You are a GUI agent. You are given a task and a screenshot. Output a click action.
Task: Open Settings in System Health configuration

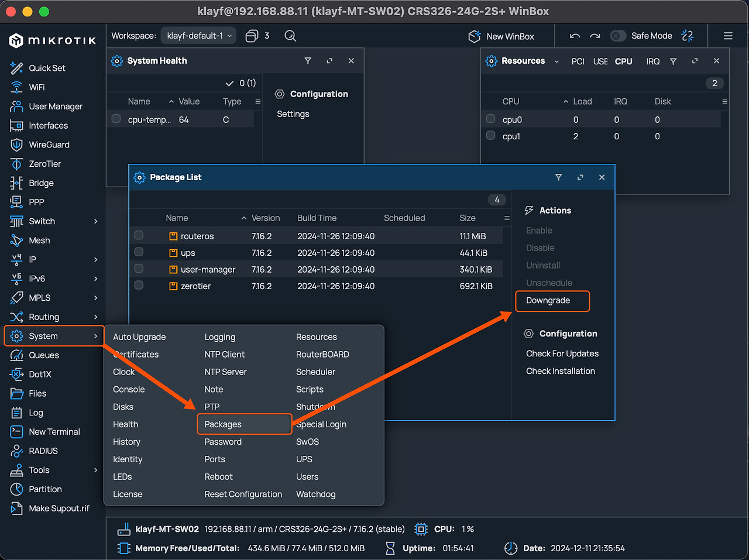(x=293, y=114)
